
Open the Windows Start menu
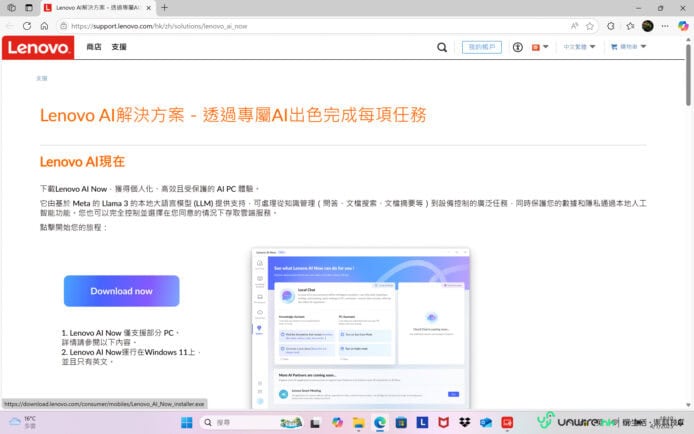[187, 423]
